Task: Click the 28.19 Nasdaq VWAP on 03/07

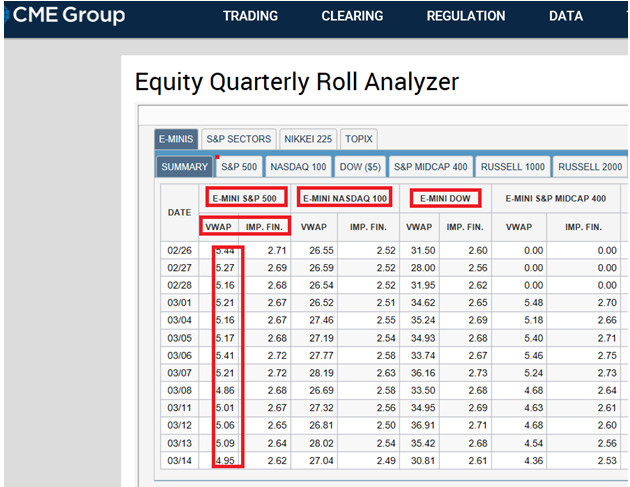Action: pyautogui.click(x=321, y=373)
